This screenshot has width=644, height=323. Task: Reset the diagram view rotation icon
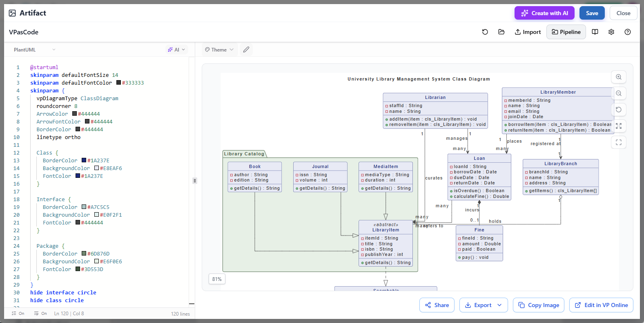pos(619,110)
